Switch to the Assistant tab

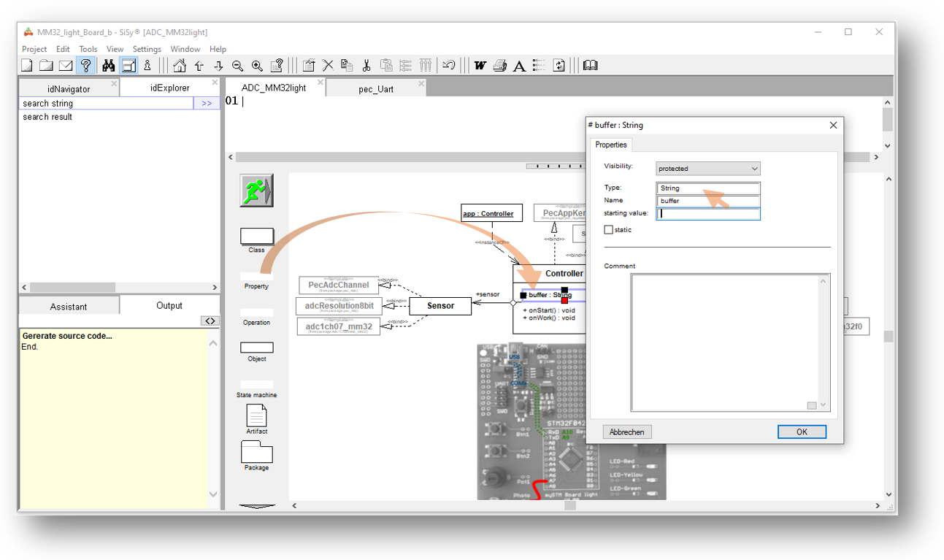coord(69,307)
